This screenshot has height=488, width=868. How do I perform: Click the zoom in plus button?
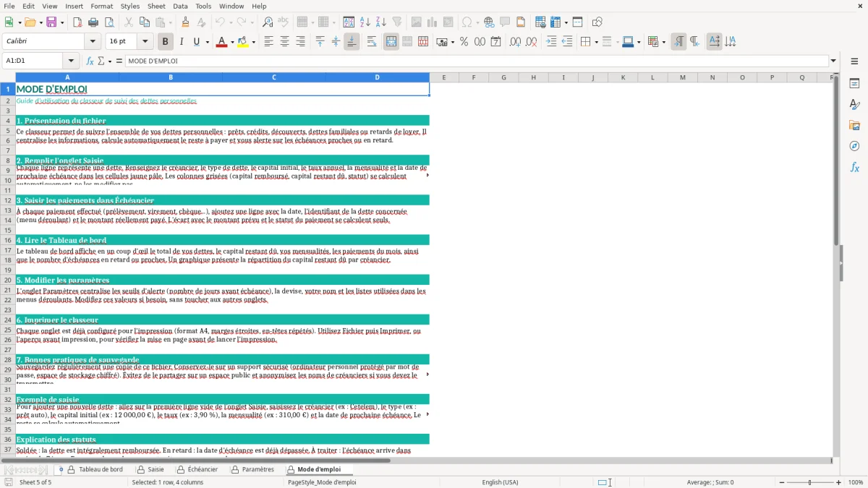click(838, 482)
